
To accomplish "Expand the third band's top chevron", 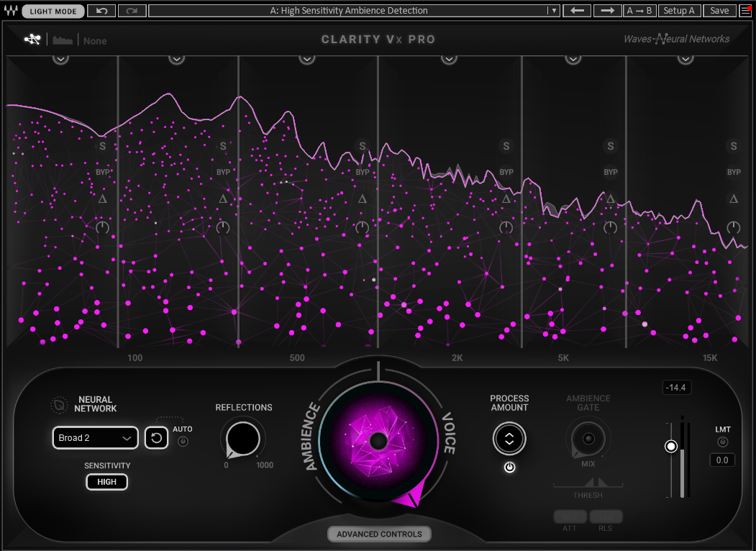I will (307, 59).
